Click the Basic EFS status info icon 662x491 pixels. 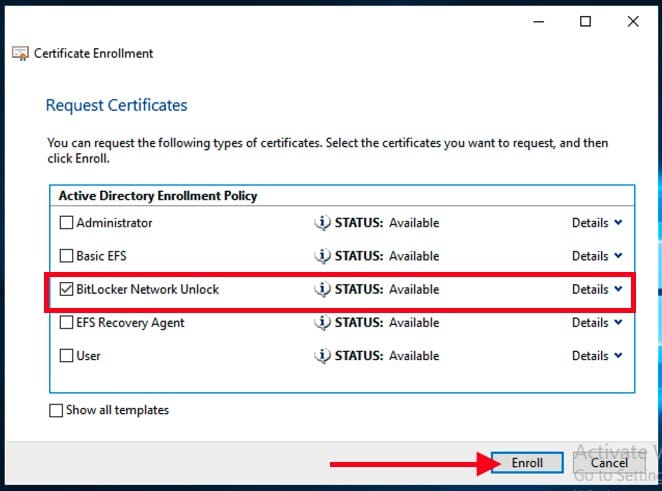(322, 256)
